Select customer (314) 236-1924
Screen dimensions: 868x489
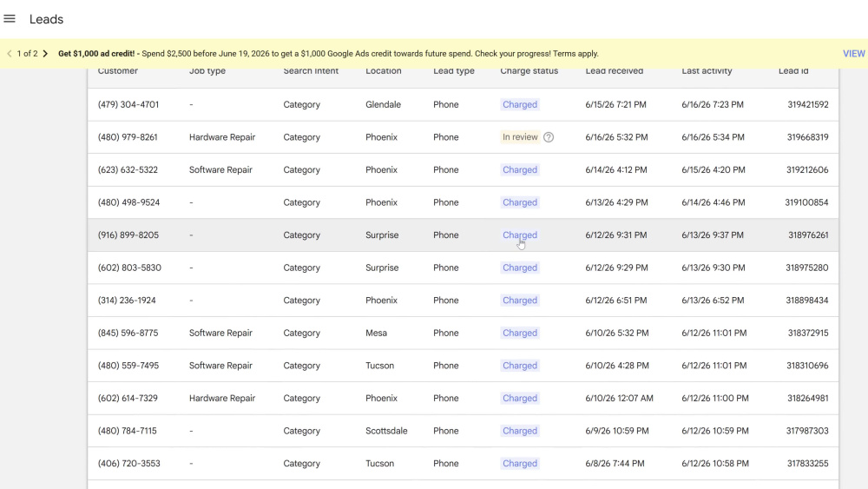(127, 301)
